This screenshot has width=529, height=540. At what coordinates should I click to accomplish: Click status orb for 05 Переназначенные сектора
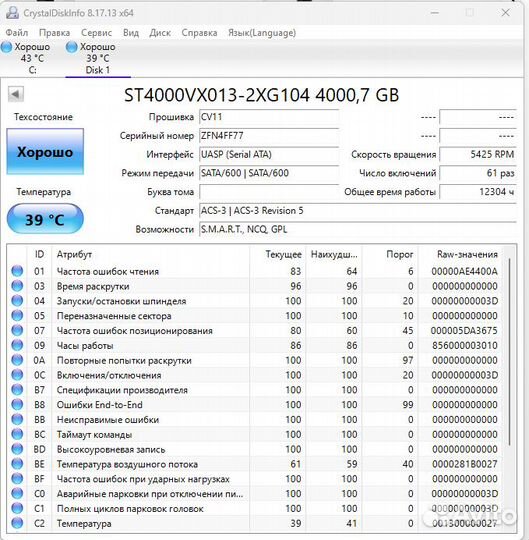pyautogui.click(x=17, y=315)
